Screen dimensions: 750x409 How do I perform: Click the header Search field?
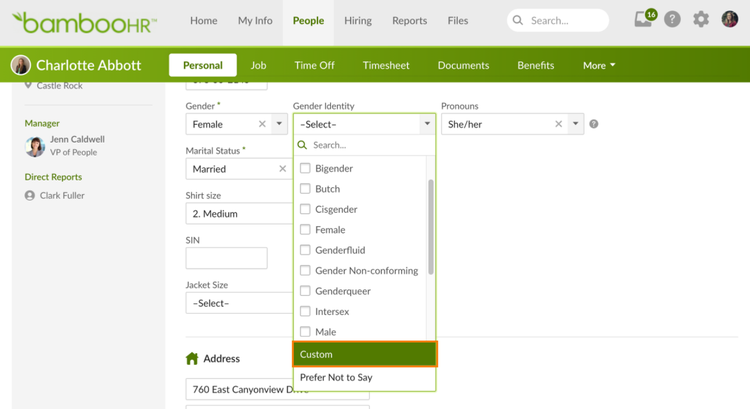click(x=558, y=21)
